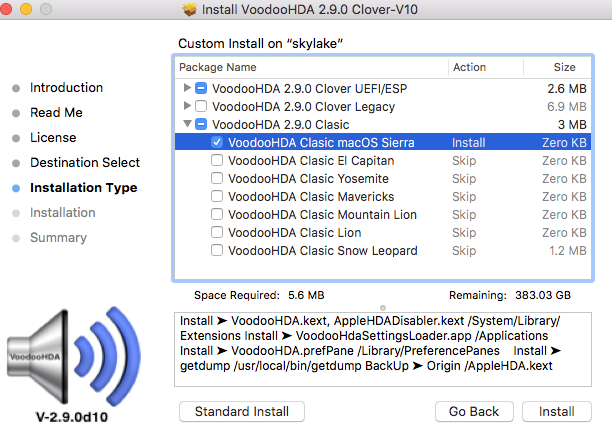Expand the VoodooHDA 2.9.0 Clover UEFI/ESP group

click(x=187, y=88)
